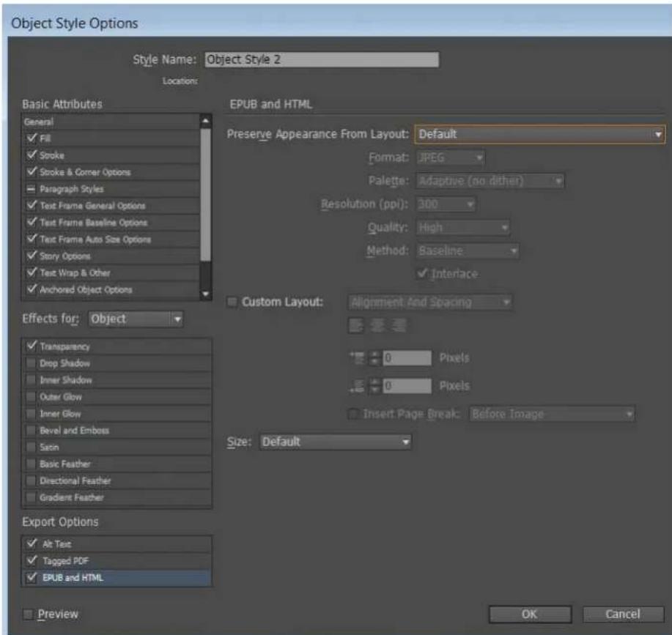Open the Quality dropdown
The width and height of the screenshot is (672, 635).
point(463,227)
